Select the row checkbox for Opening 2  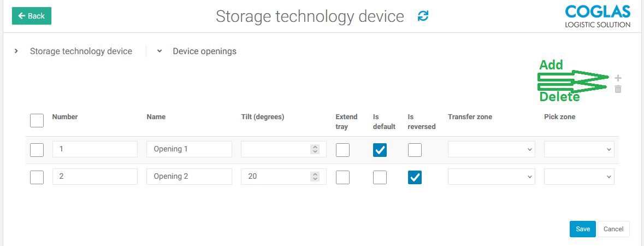(x=37, y=177)
